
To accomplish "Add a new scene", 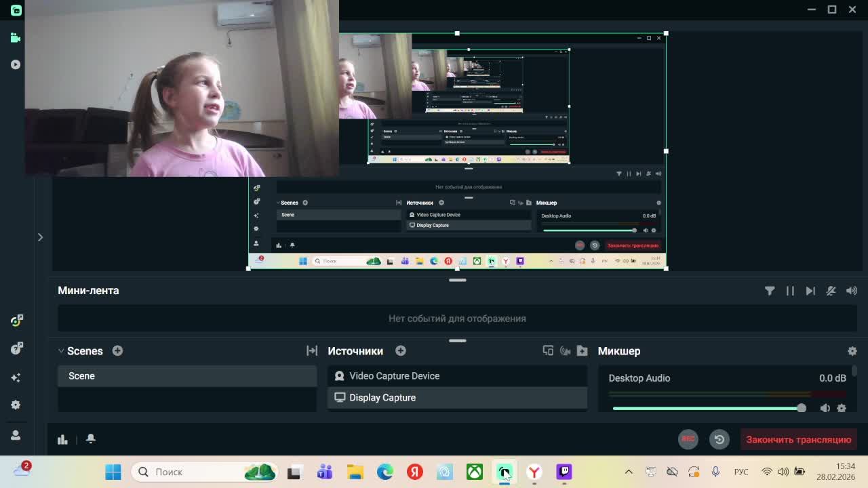I will point(117,350).
